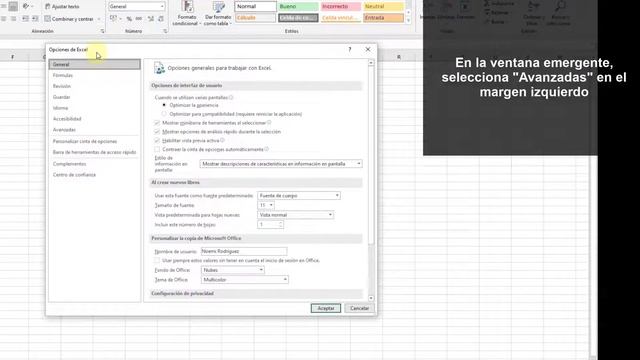Select the Fórmulas category
The image size is (640, 360).
pyautogui.click(x=94, y=76)
